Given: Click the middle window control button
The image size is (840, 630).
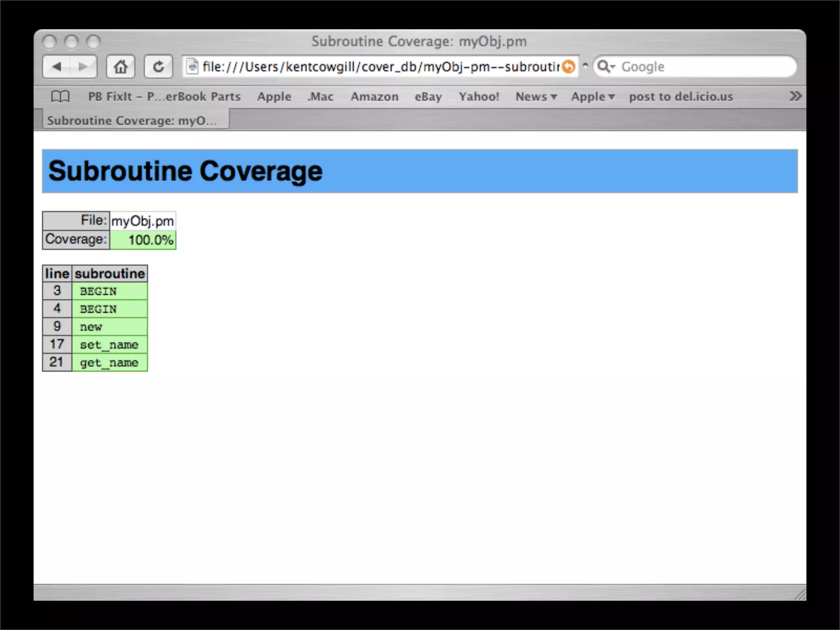Looking at the screenshot, I should (x=71, y=41).
